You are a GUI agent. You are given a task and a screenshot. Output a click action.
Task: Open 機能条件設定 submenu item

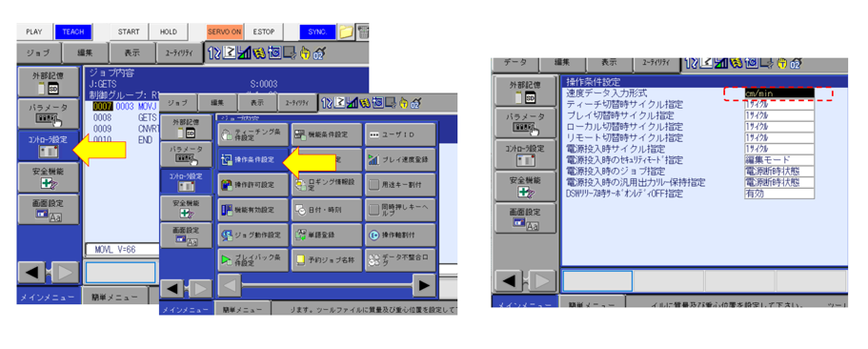pos(327,134)
